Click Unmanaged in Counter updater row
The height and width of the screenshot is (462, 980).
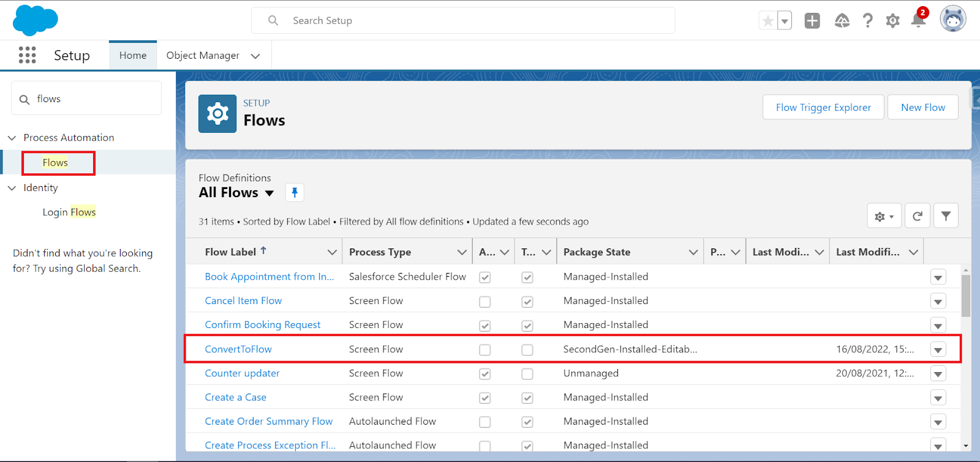pyautogui.click(x=591, y=373)
